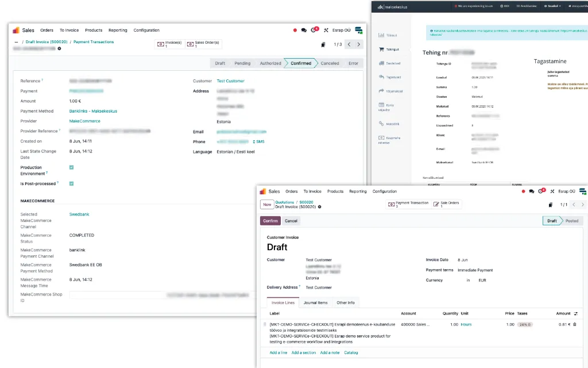Image resolution: width=588 pixels, height=368 pixels.
Task: Click the Sales app logo in Payment Transactions window
Action: pos(16,30)
